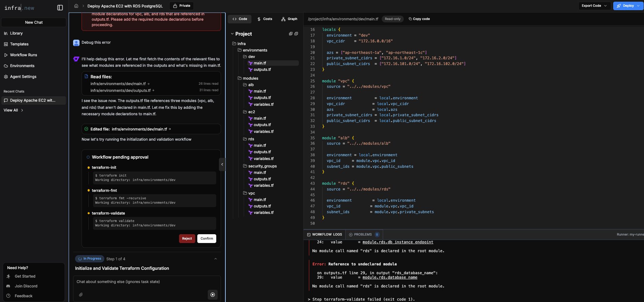644x302 pixels.
Task: Click the stop generation button
Action: [x=213, y=295]
